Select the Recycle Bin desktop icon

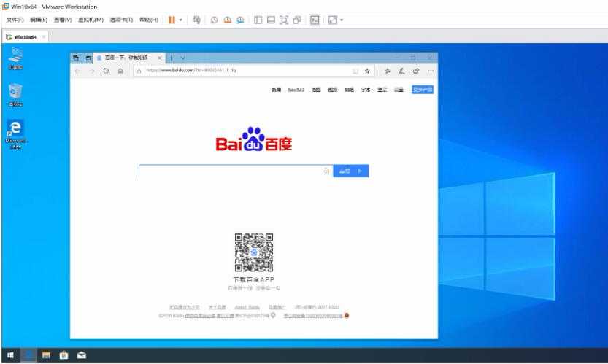pyautogui.click(x=15, y=95)
